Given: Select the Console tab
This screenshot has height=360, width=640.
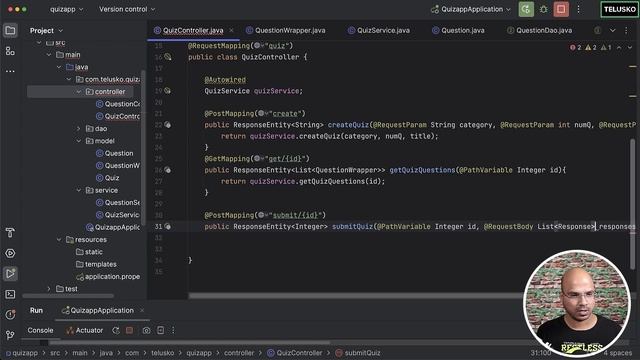Looking at the screenshot, I should coord(40,331).
